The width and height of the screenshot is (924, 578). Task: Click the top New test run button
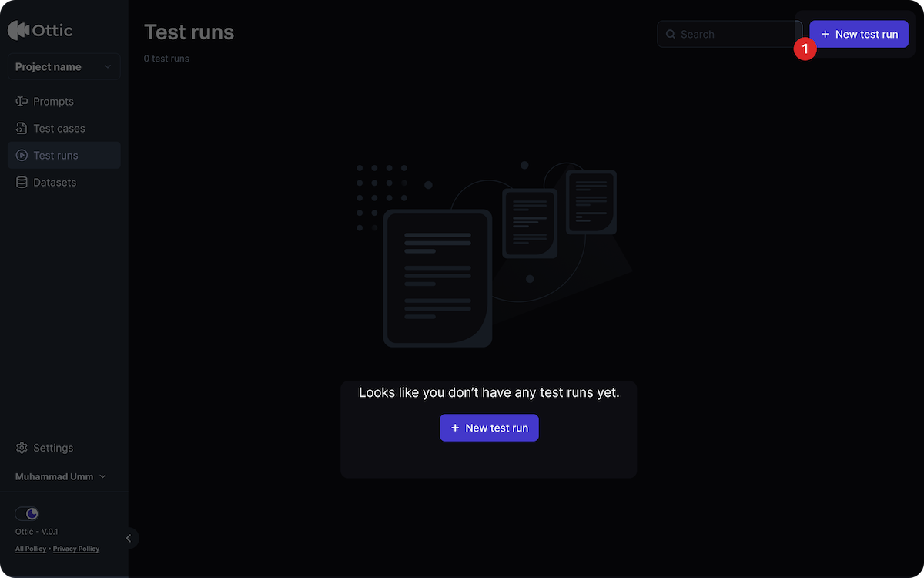[x=859, y=34]
